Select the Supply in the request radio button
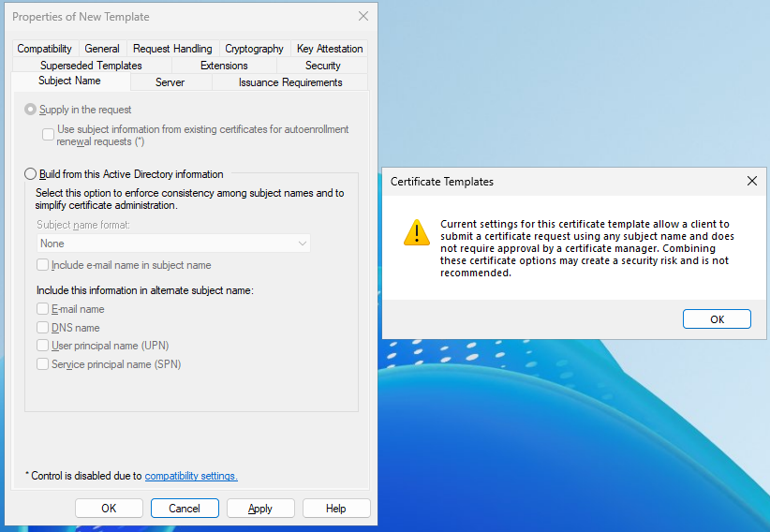Image resolution: width=770 pixels, height=532 pixels. (31, 110)
